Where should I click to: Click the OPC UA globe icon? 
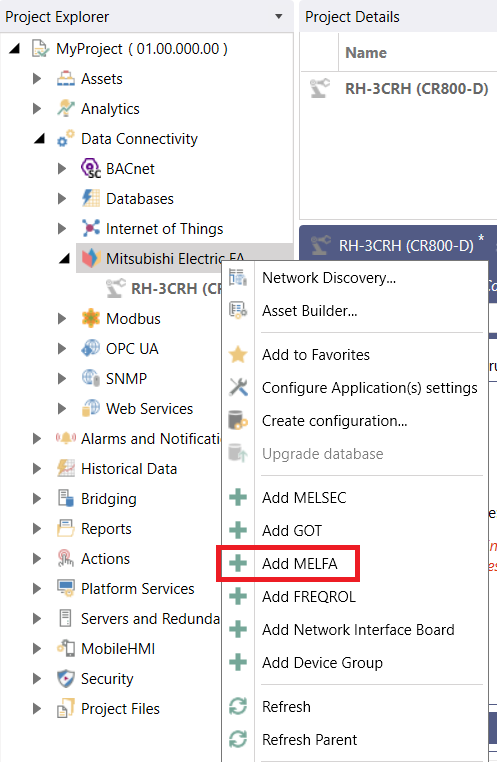pyautogui.click(x=91, y=349)
